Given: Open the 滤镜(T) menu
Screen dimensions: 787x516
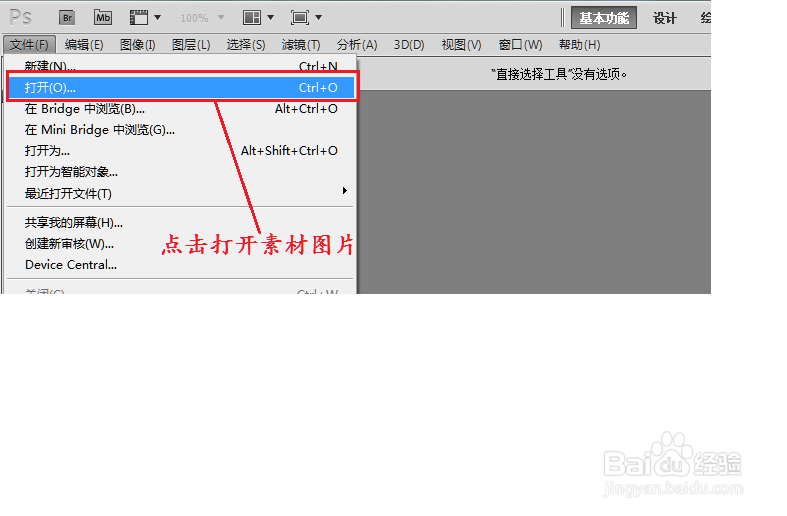Looking at the screenshot, I should click(301, 45).
